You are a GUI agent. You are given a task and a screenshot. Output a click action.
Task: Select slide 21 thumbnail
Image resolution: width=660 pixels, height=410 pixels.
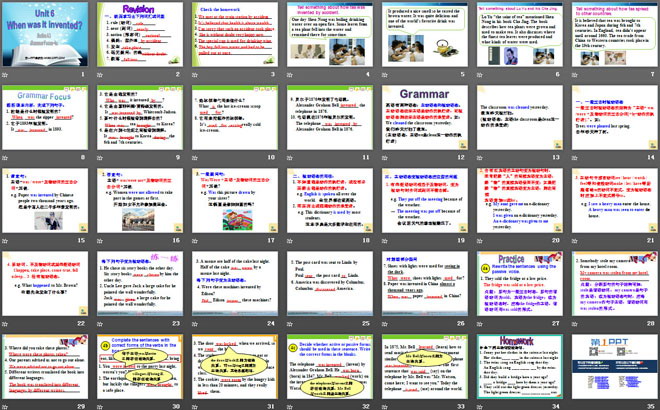[615, 200]
